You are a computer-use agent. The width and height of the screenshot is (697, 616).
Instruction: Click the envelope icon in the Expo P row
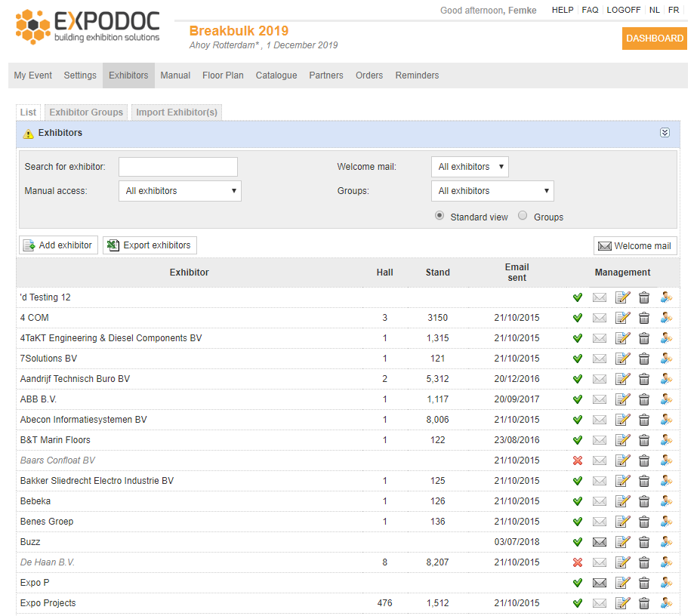(599, 583)
